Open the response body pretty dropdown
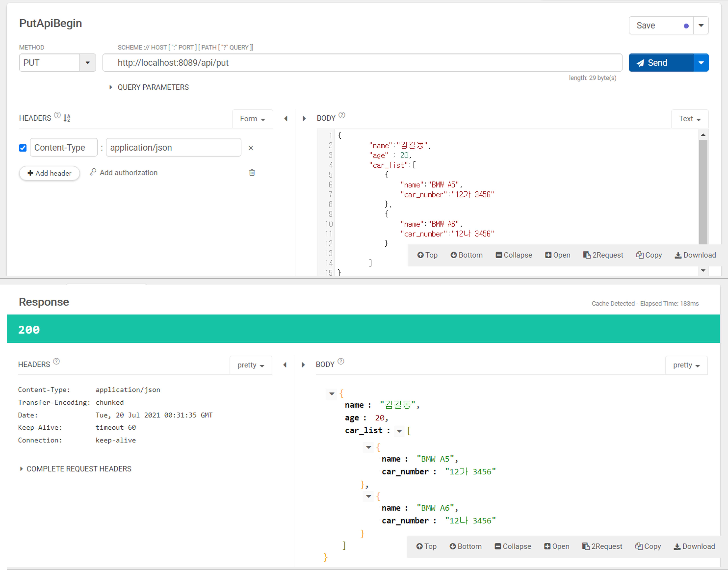The width and height of the screenshot is (728, 570). pyautogui.click(x=686, y=365)
